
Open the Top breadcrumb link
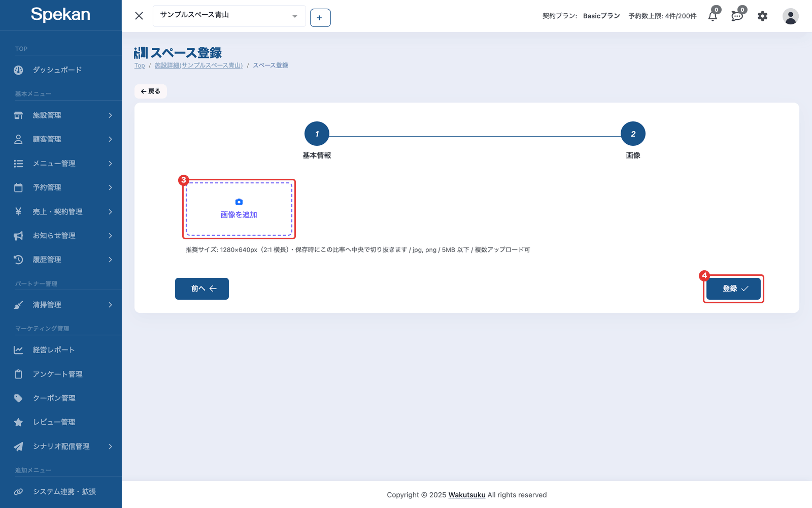(140, 66)
